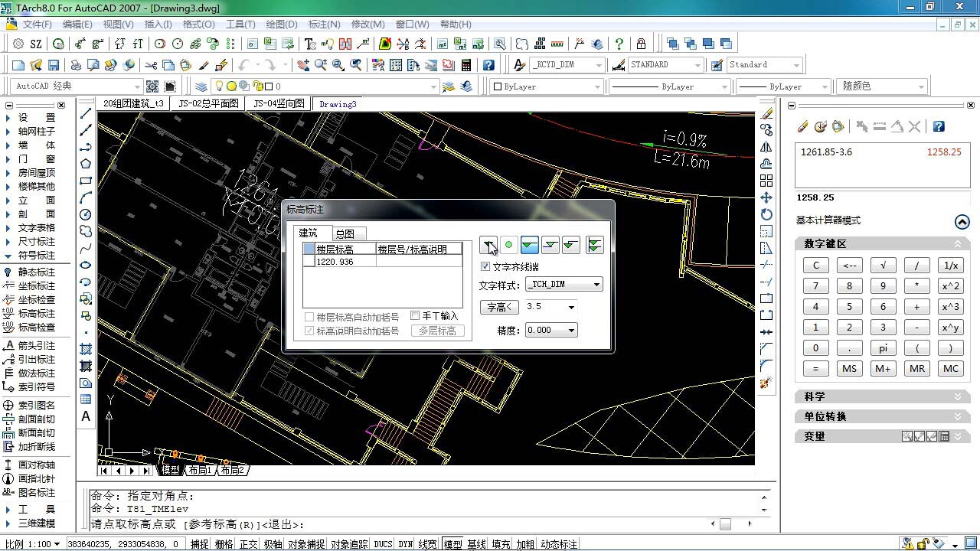Click the Array modify tool
The height and width of the screenshot is (551, 980).
(x=766, y=181)
